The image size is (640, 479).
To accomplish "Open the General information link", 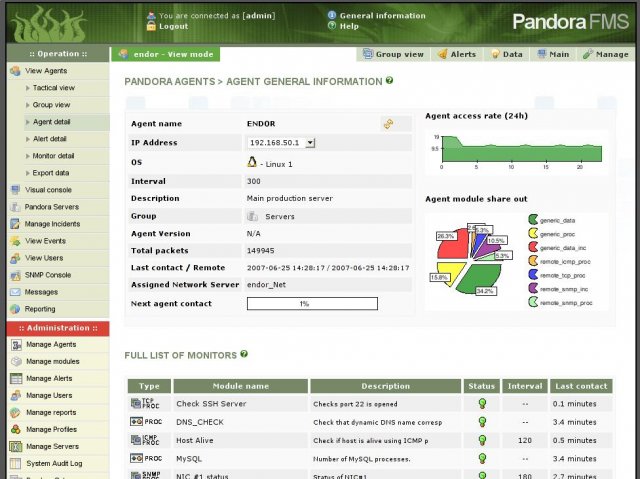I will coord(382,16).
